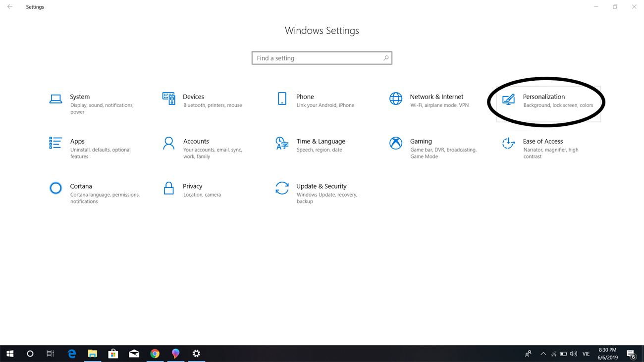The height and width of the screenshot is (362, 644).
Task: Open the Personalization title
Action: [x=544, y=97]
